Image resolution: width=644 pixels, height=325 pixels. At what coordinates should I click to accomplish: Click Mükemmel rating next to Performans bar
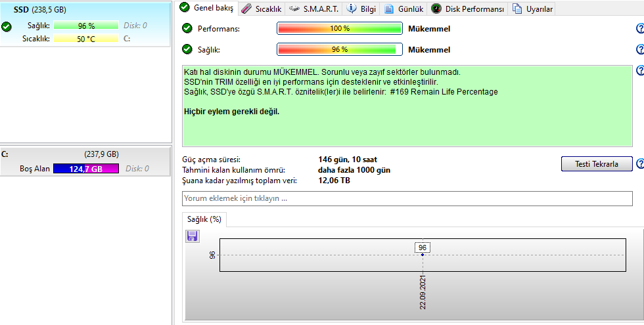click(x=429, y=29)
